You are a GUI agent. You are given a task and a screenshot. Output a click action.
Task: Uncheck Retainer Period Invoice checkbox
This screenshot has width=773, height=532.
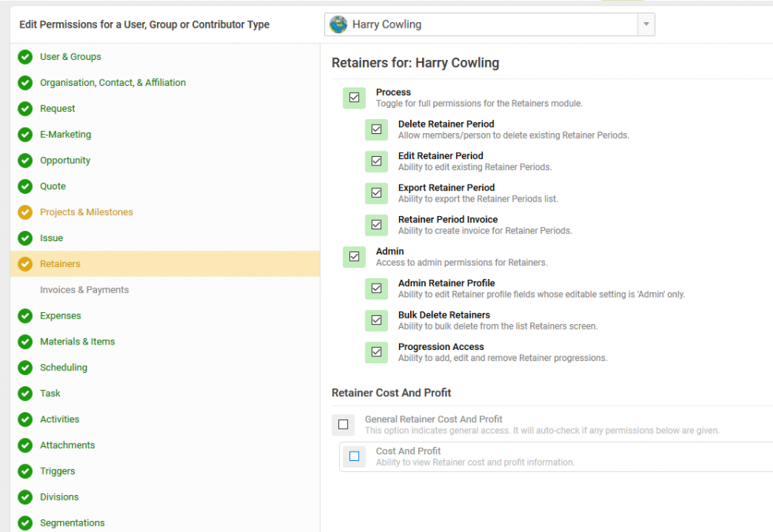coord(377,225)
